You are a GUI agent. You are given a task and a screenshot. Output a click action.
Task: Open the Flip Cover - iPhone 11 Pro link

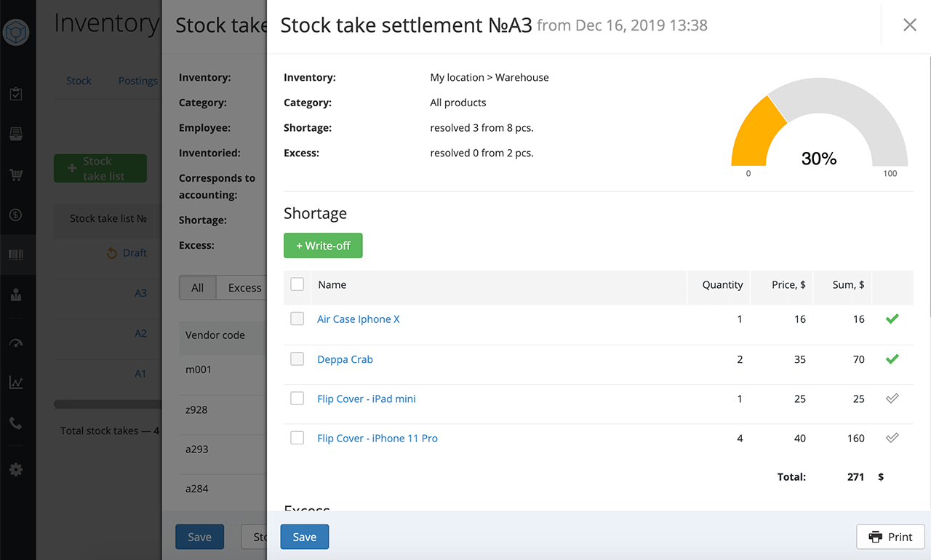[x=377, y=439]
